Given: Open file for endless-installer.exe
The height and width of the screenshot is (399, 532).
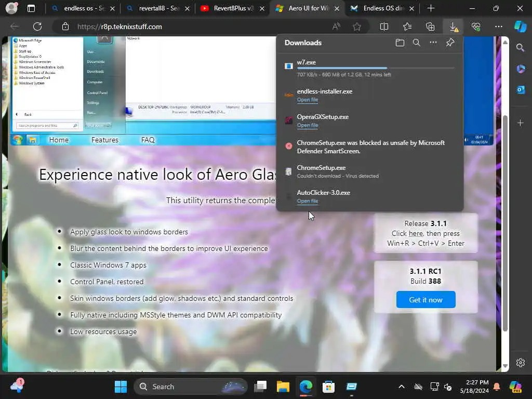Looking at the screenshot, I should click(x=308, y=100).
